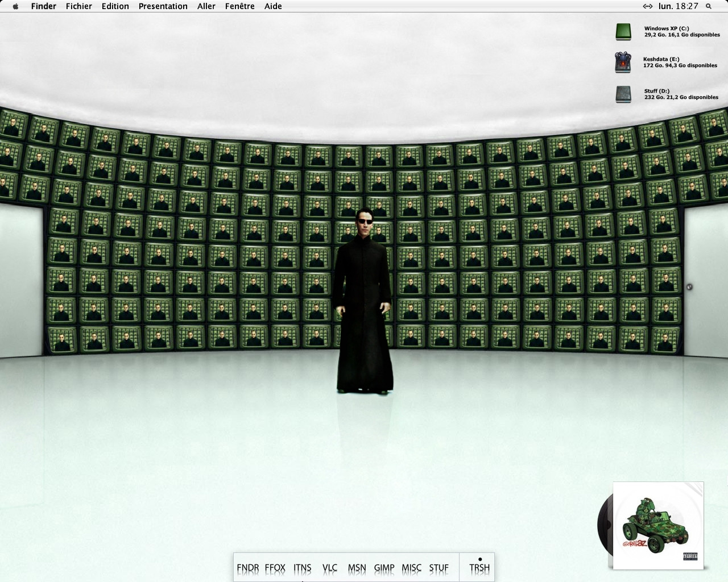Launch FFOX from the dock
This screenshot has height=582, width=728.
point(275,568)
